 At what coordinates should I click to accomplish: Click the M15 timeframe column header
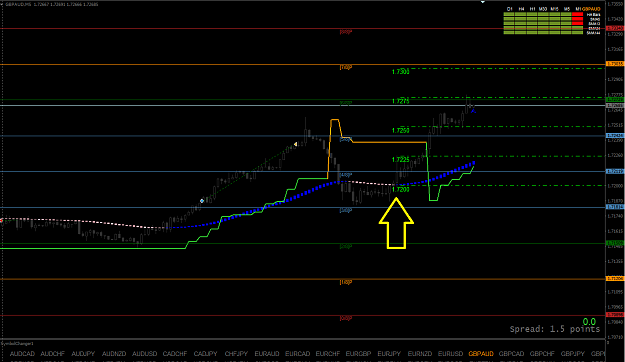(555, 9)
